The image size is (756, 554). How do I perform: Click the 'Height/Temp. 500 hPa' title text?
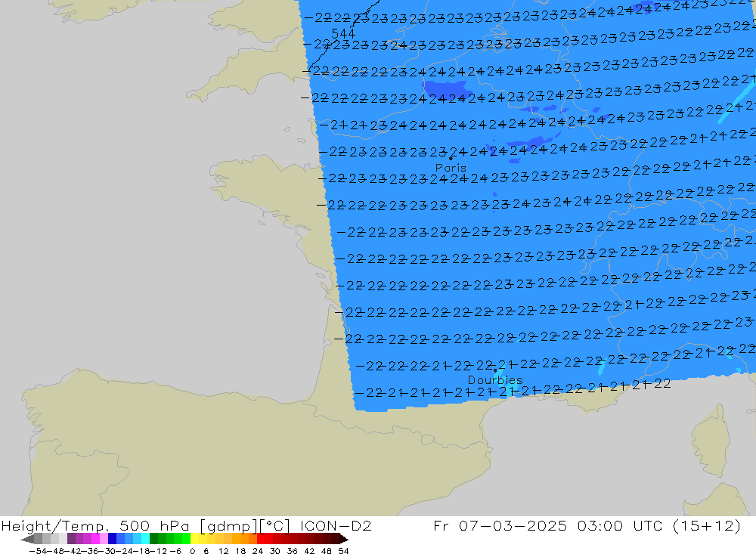pyautogui.click(x=95, y=526)
